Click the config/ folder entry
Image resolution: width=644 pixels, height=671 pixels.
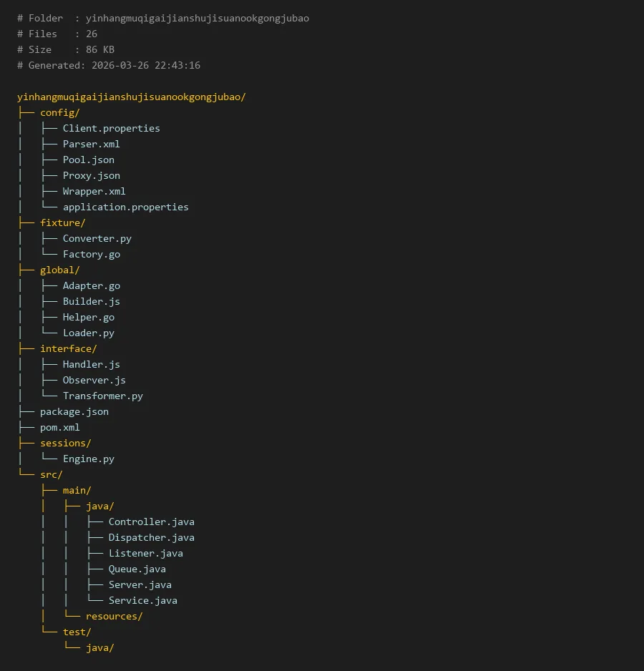59,113
